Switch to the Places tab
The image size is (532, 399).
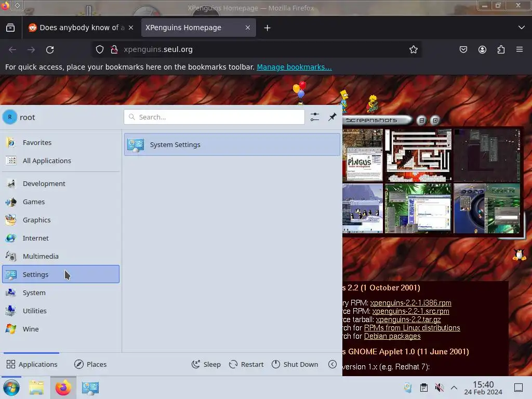[x=90, y=364]
